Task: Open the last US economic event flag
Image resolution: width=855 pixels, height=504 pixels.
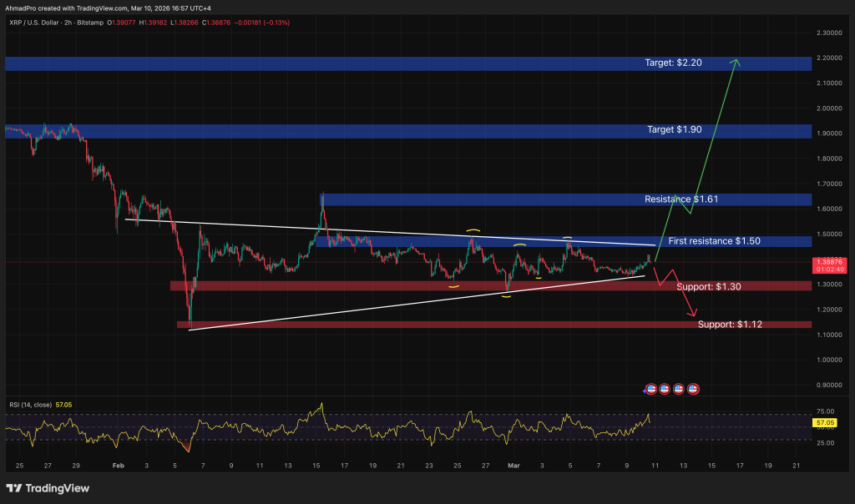Action: (x=693, y=389)
